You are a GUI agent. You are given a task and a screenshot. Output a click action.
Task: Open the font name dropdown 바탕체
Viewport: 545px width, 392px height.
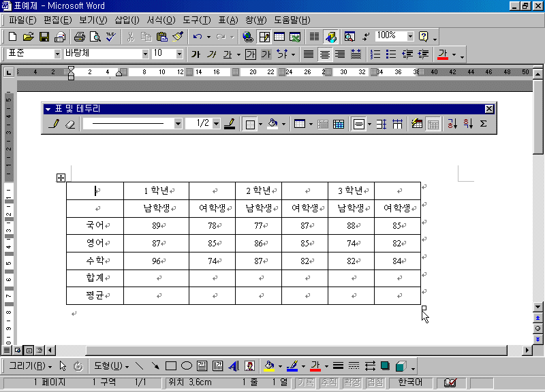point(145,54)
